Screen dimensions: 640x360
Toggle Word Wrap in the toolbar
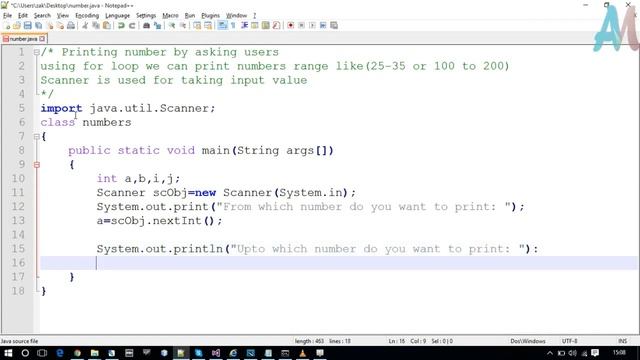(222, 25)
